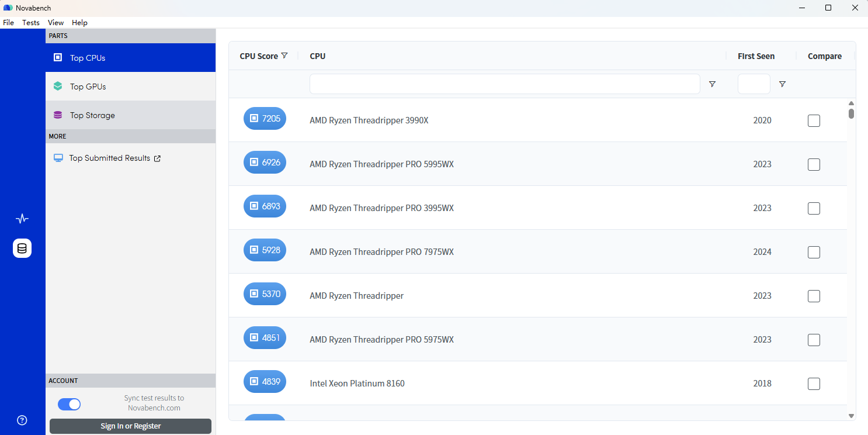
Task: Click the ACCOUNT section heading
Action: point(63,381)
